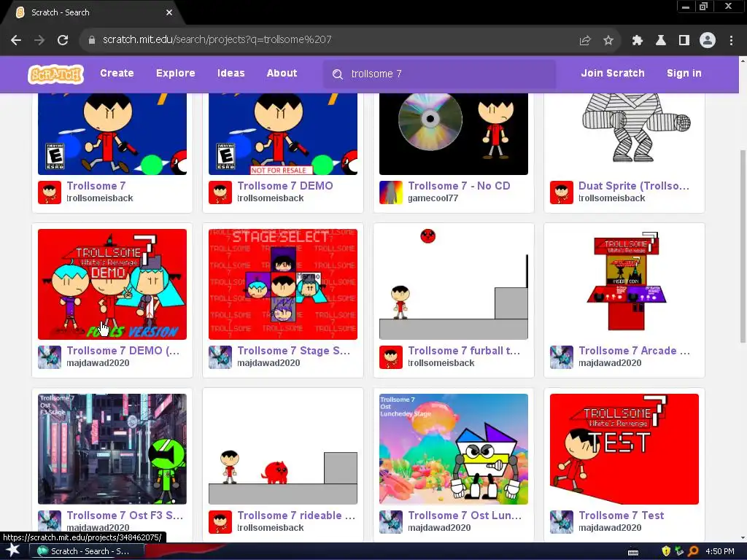Viewport: 747px width, 560px height.
Task: Open Trollsome 7 Ost F3 S... project link
Action: (125, 516)
